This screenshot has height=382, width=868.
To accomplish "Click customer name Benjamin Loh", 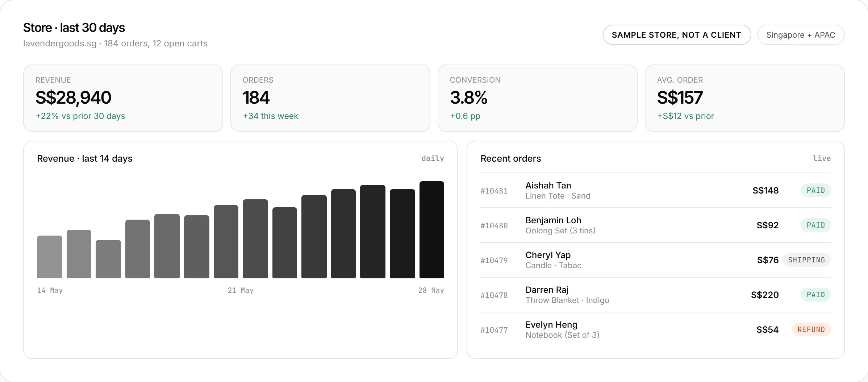I will tap(553, 220).
